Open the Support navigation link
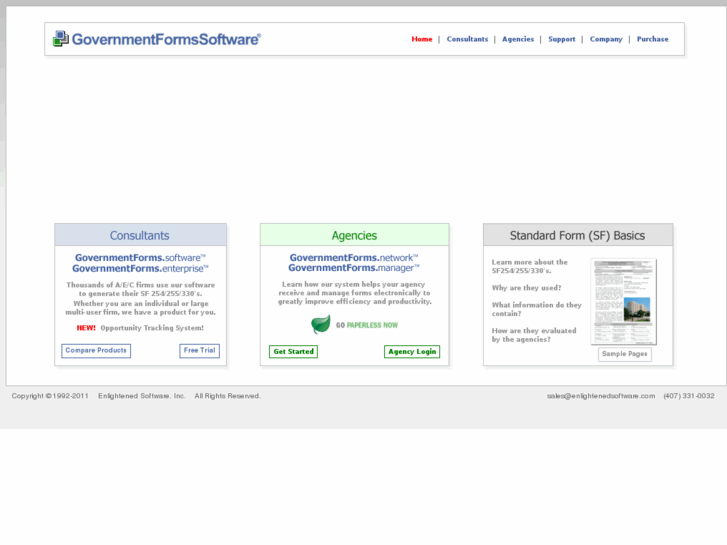Screen dimensions: 727x545 pos(561,39)
